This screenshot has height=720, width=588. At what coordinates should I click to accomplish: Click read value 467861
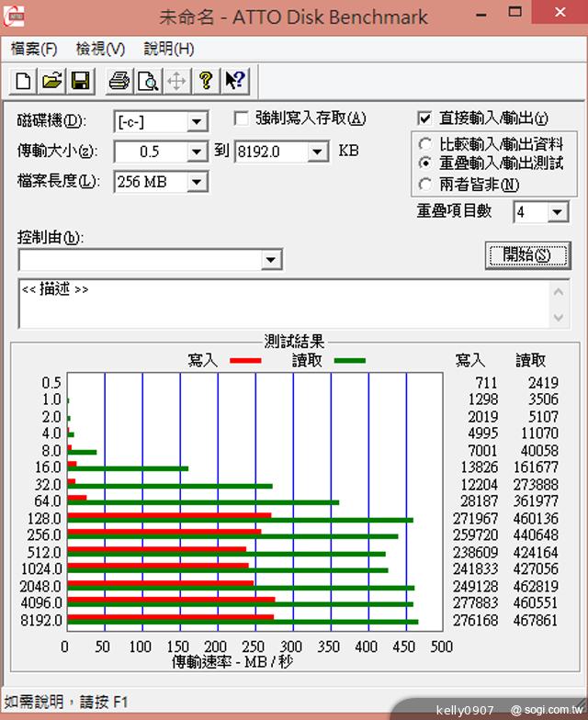(536, 621)
